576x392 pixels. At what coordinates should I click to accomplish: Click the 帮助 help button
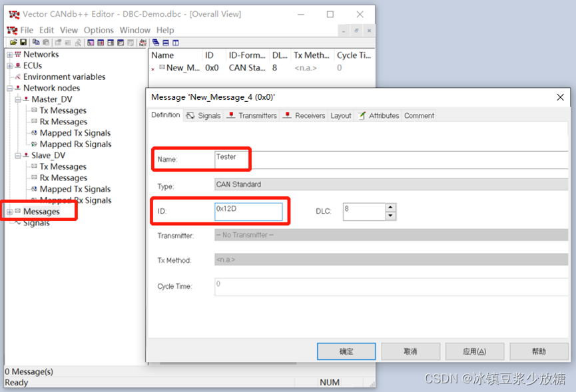[x=539, y=351]
